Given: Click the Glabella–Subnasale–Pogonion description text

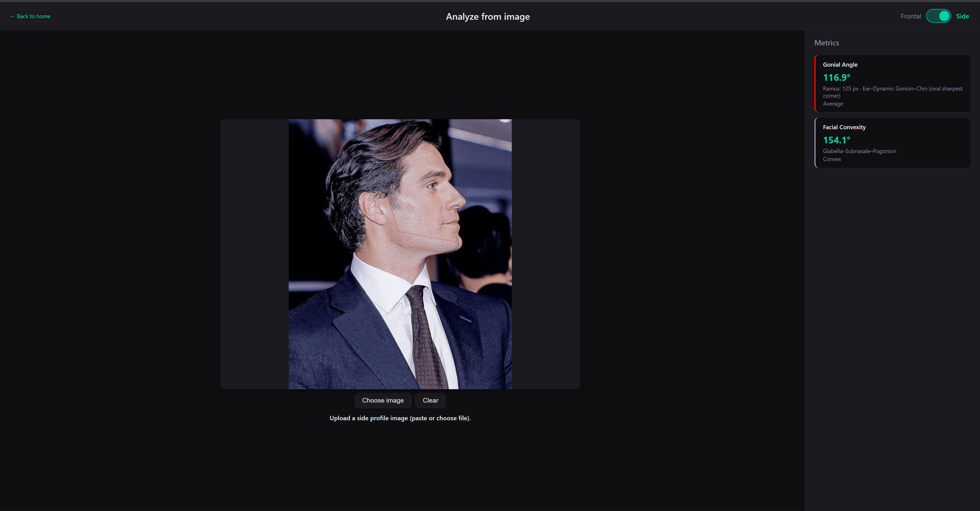Looking at the screenshot, I should point(859,152).
